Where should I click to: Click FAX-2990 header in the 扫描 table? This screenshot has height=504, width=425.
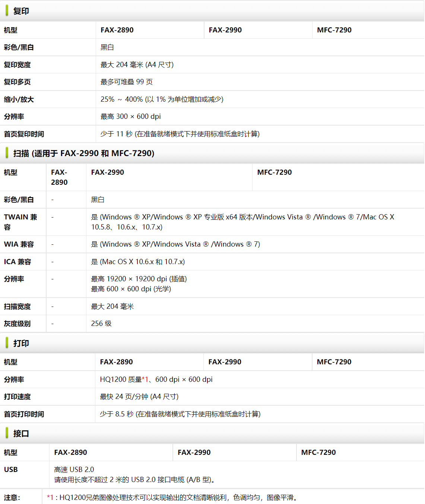[108, 172]
